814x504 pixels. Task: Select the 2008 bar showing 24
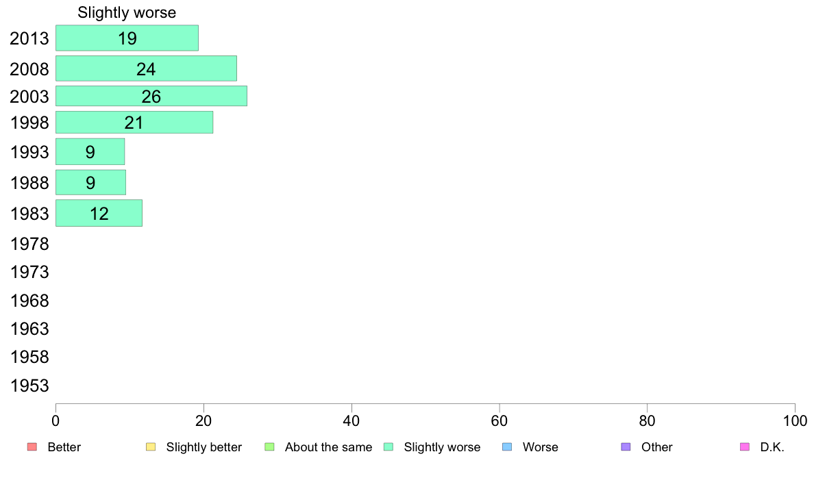point(147,68)
